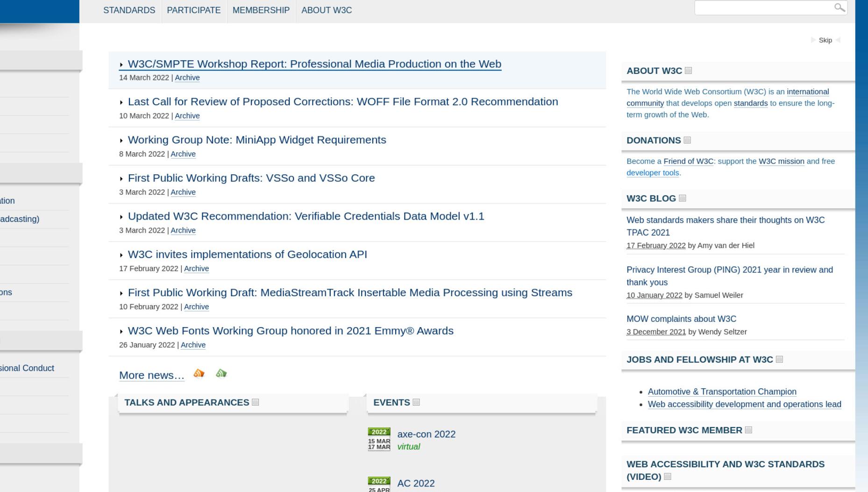Collapse the About W3C section toggle
The image size is (868, 492).
(x=688, y=71)
